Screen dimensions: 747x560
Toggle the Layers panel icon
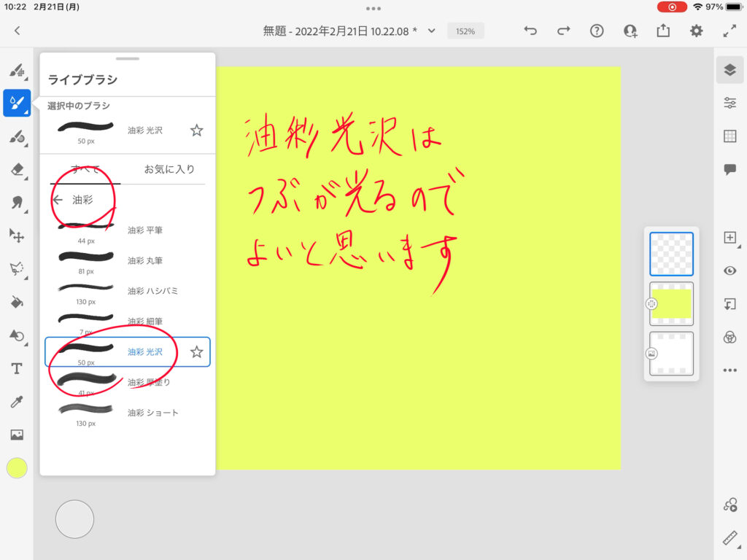tap(729, 69)
